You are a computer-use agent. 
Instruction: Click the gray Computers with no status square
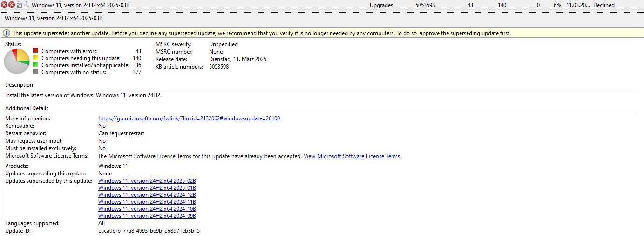35,72
